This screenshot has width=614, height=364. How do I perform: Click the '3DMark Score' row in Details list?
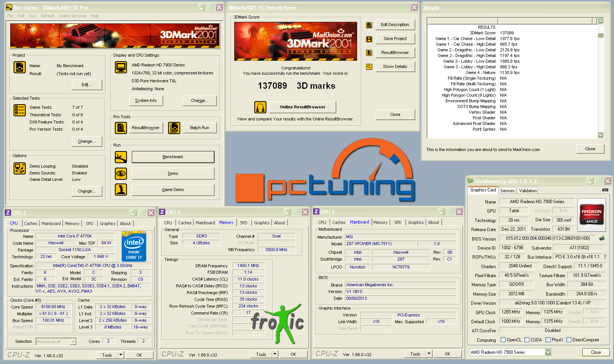(x=512, y=33)
